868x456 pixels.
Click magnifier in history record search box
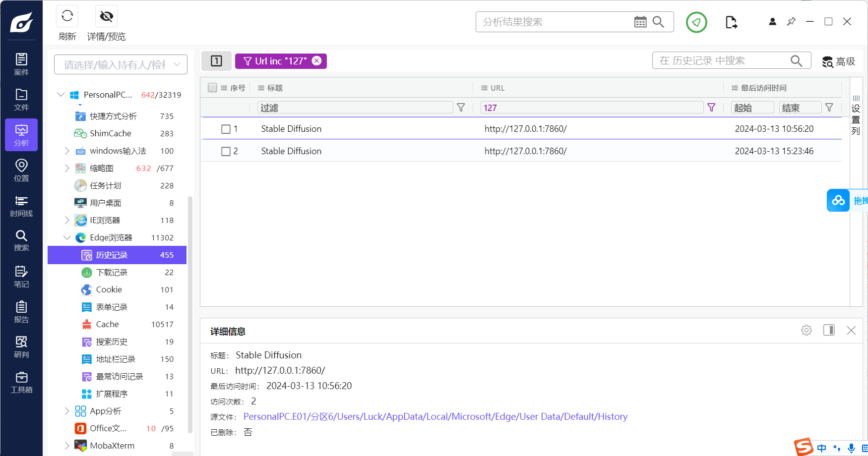coord(796,60)
